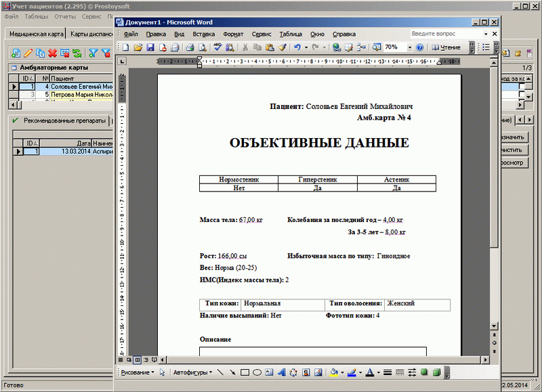The image size is (542, 392).
Task: Open the Формат menu in Word
Action: (x=233, y=33)
